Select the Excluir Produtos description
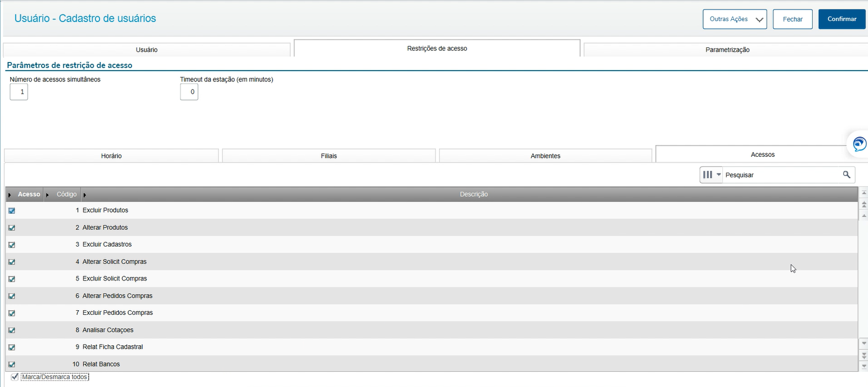This screenshot has height=387, width=868. (x=105, y=210)
